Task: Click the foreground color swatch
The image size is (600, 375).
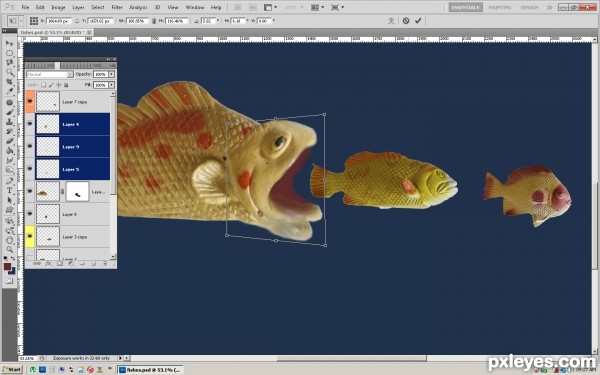Action: coord(7,267)
